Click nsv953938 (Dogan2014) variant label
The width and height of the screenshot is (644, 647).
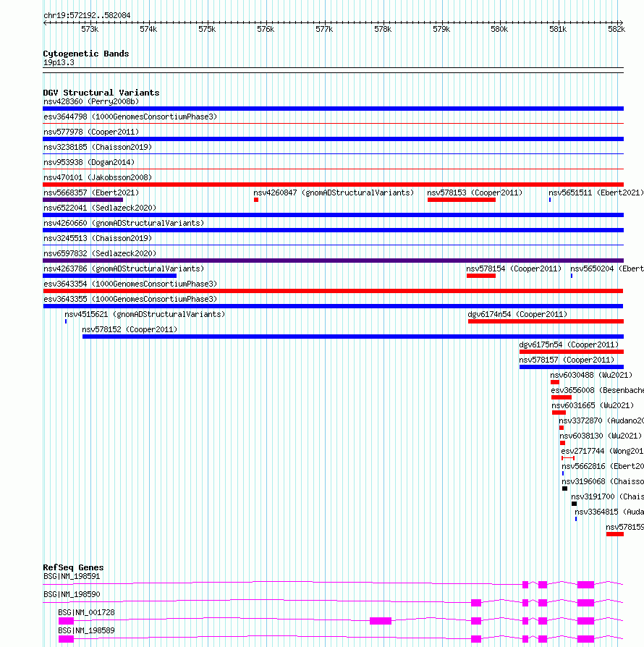click(x=89, y=163)
